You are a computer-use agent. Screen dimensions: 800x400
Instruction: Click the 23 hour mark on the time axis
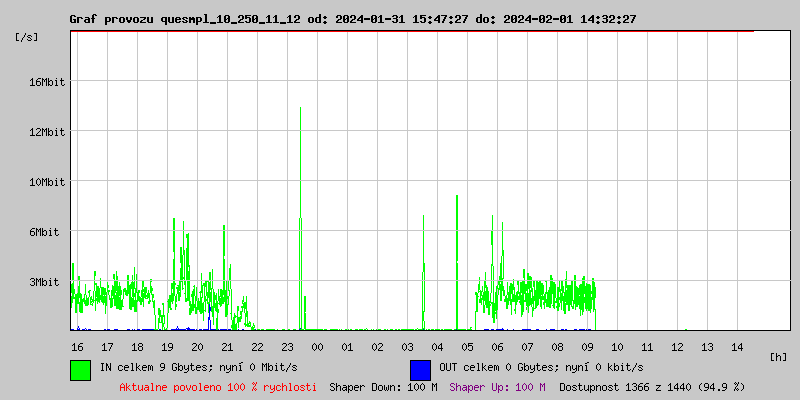[287, 347]
